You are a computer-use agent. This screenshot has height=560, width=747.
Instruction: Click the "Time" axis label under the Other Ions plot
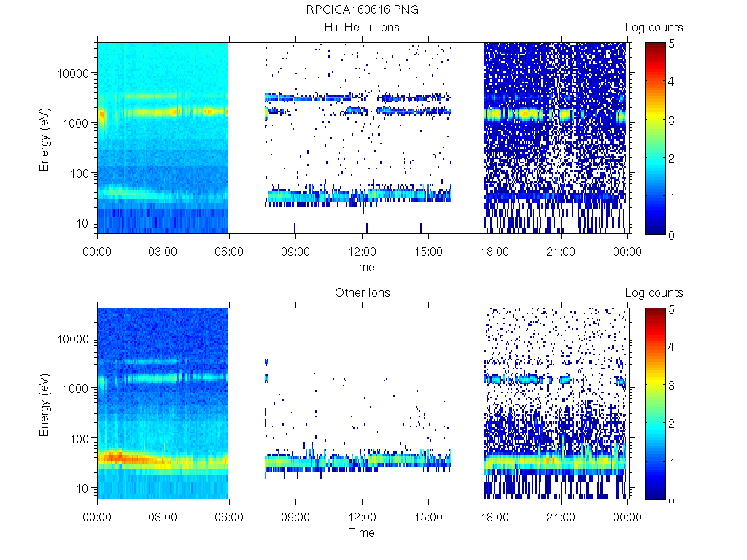362,532
